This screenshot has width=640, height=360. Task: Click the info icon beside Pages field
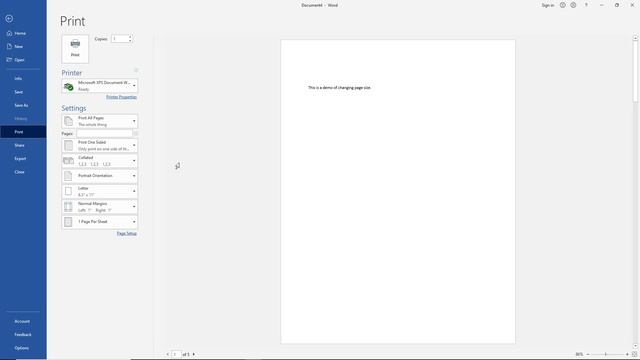pyautogui.click(x=135, y=133)
